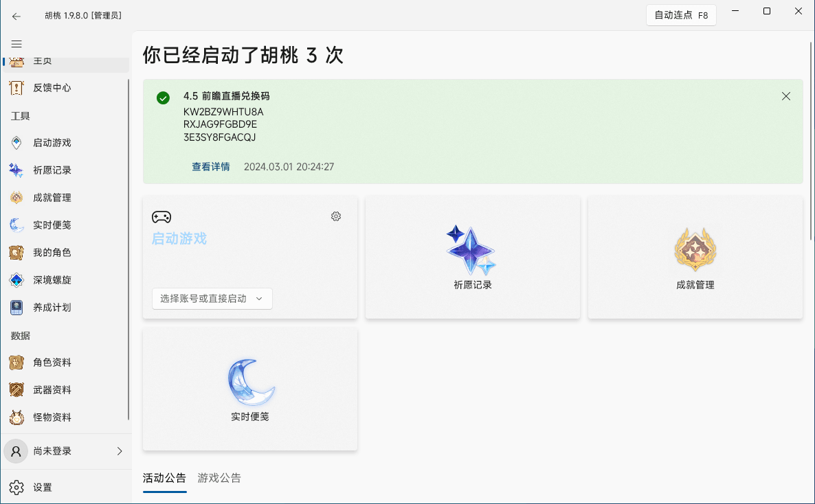Viewport: 815px width, 504px height.
Task: Toggle the hamburger navigation menu
Action: coord(16,44)
